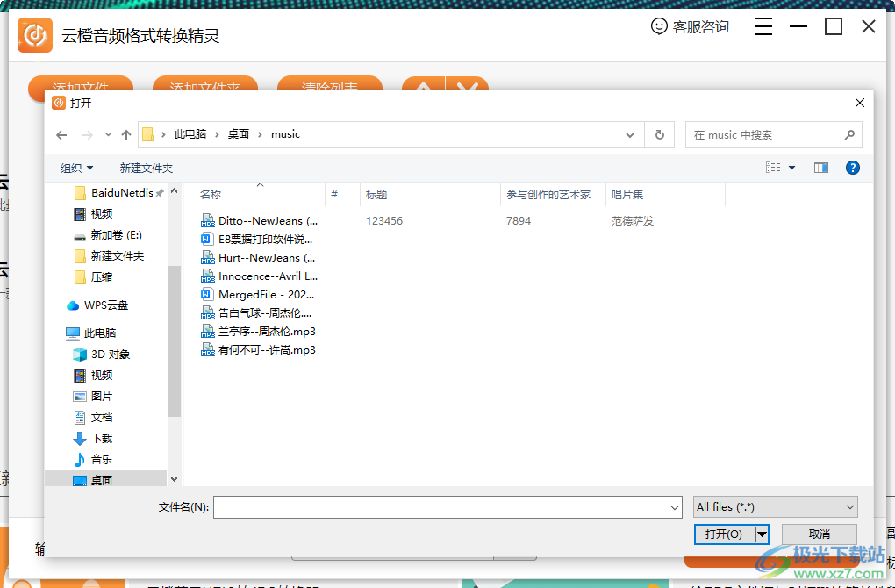Open hamburger menu in main window
Image resolution: width=895 pixels, height=588 pixels.
coord(763,27)
